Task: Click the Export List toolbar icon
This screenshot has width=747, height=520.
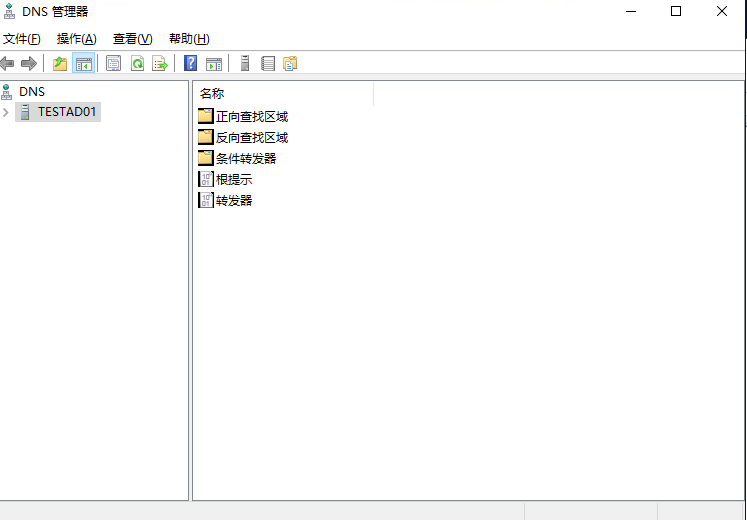Action: point(160,63)
